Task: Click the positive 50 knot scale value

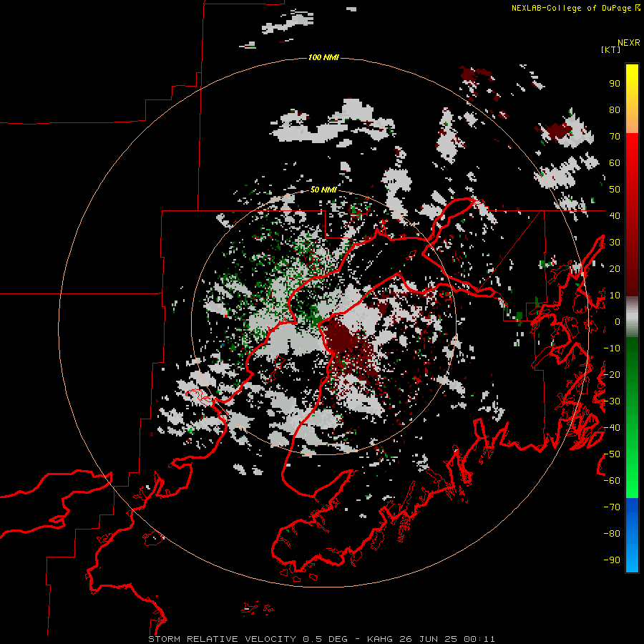Action: pyautogui.click(x=615, y=190)
